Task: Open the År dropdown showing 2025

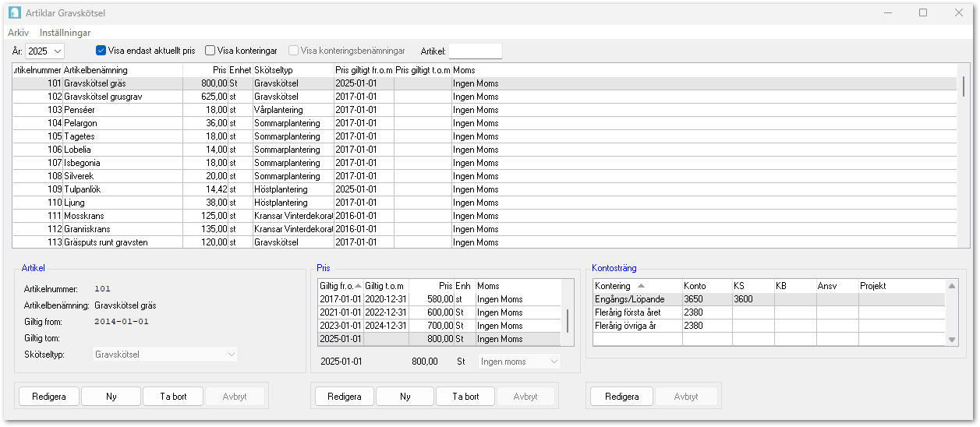Action: (x=45, y=51)
